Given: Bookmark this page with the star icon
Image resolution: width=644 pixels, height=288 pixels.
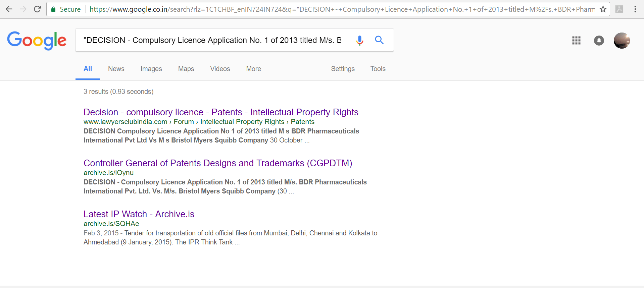Looking at the screenshot, I should click(603, 9).
